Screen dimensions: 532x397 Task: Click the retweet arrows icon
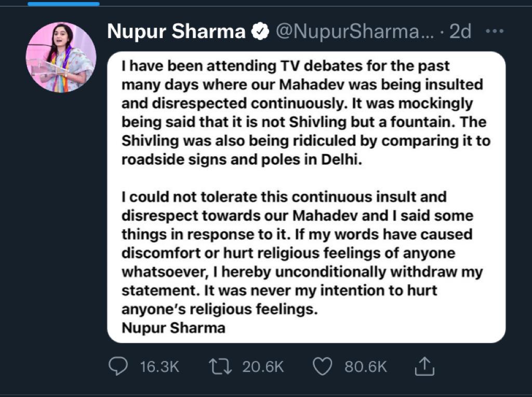(221, 367)
